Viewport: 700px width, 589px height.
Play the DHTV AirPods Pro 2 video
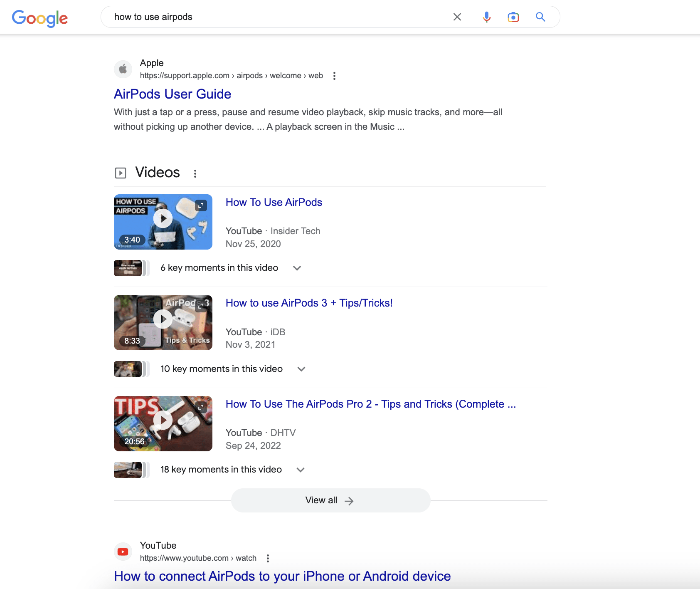pos(163,420)
